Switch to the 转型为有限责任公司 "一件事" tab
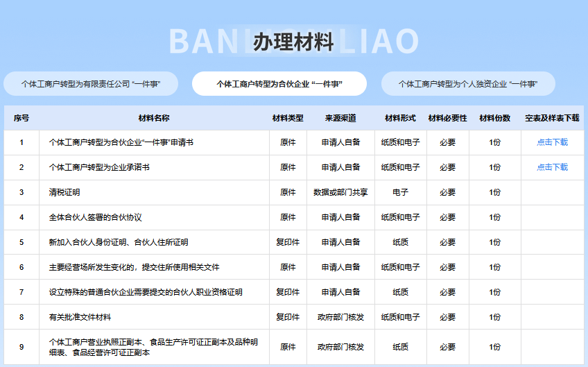 tap(91, 84)
